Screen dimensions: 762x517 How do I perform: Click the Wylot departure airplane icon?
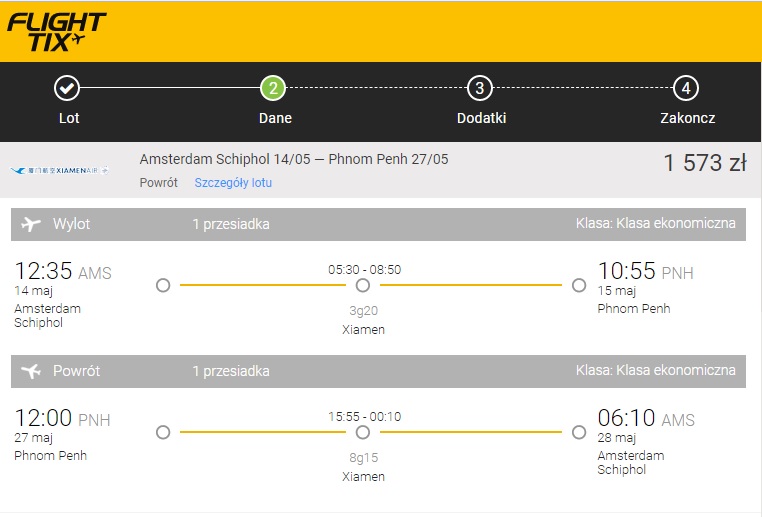click(x=31, y=224)
